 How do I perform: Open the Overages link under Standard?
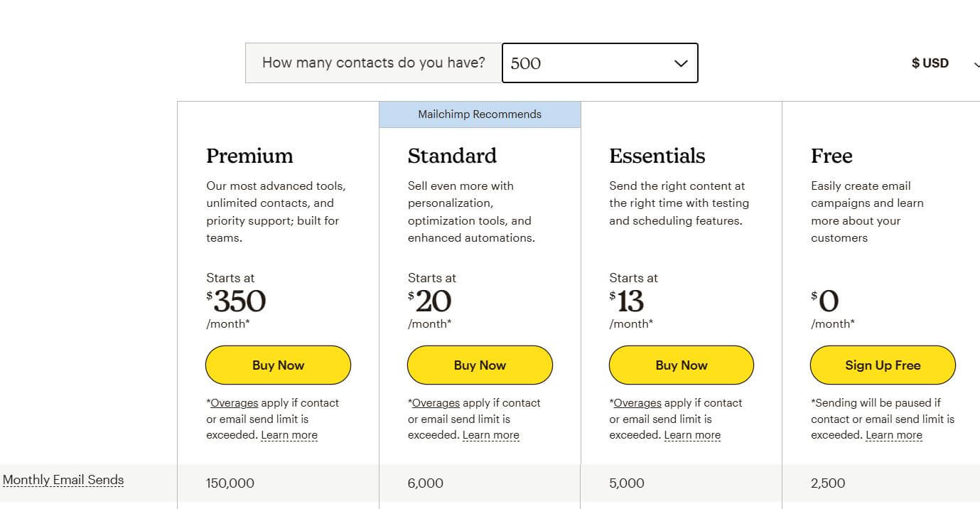(436, 402)
